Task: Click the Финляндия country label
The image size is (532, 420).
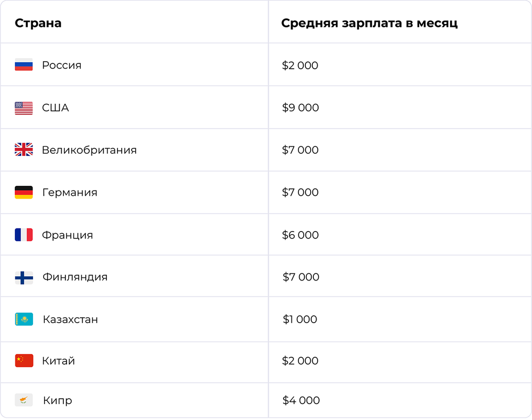Action: [x=75, y=277]
